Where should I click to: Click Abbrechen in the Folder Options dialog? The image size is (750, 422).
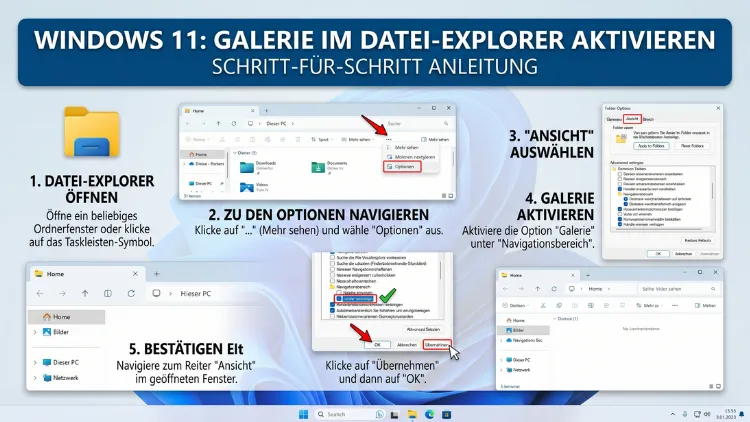click(684, 254)
